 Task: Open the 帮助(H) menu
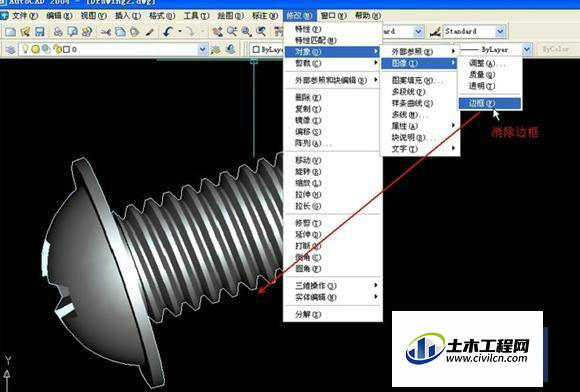point(367,16)
